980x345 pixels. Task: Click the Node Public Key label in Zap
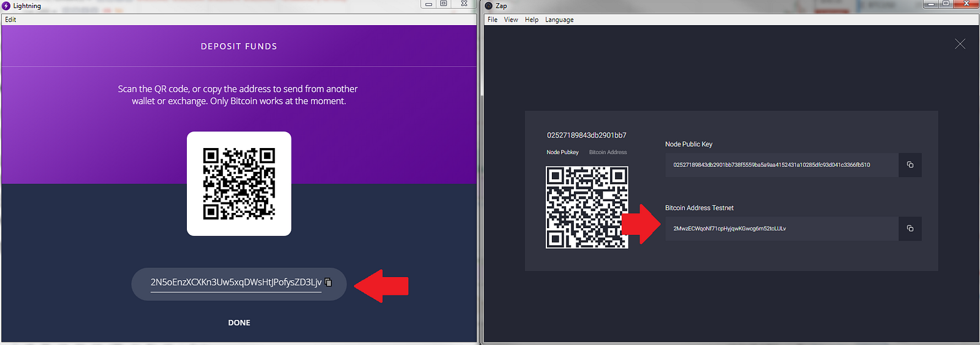tap(688, 144)
